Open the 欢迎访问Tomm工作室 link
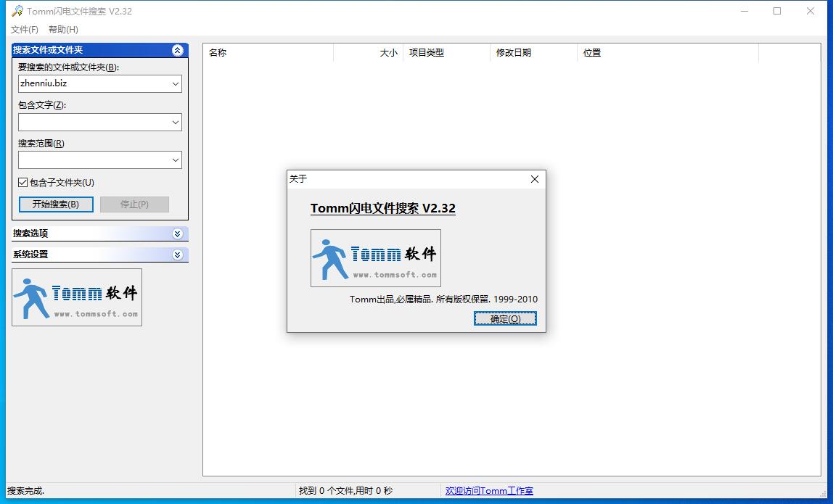Screen dimensions: 833x504 click(489, 491)
